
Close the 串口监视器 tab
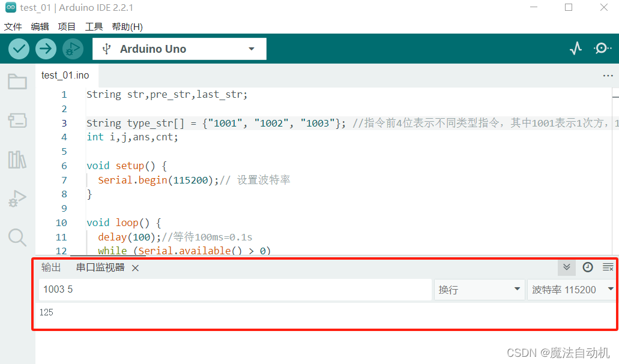135,268
